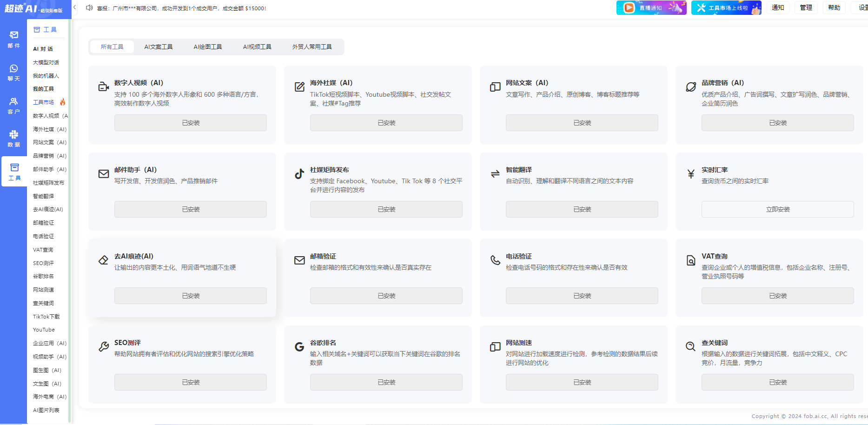Switch to the AI文案工具 tab
Screen dimensions: 868x425
(x=158, y=47)
